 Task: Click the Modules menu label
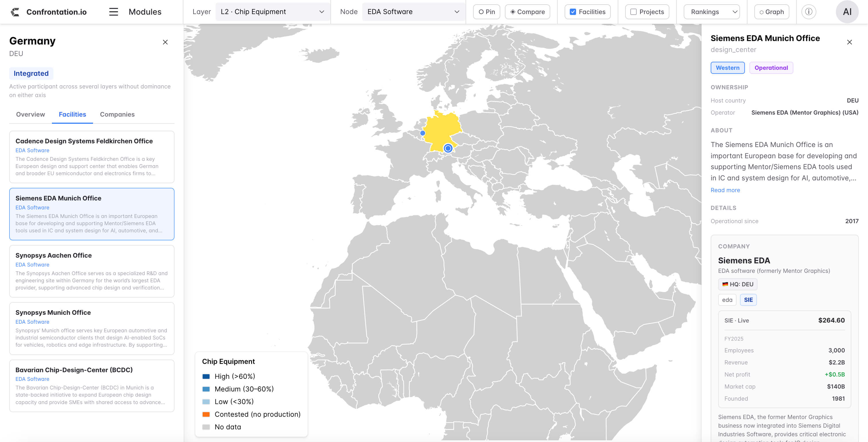pyautogui.click(x=145, y=12)
